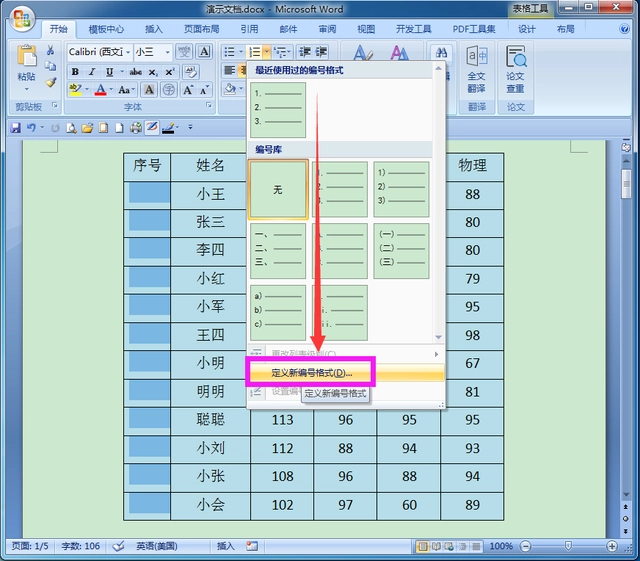Viewport: 640px width, 561px height.
Task: Expand the numbering list dropdown arrow
Action: click(266, 51)
